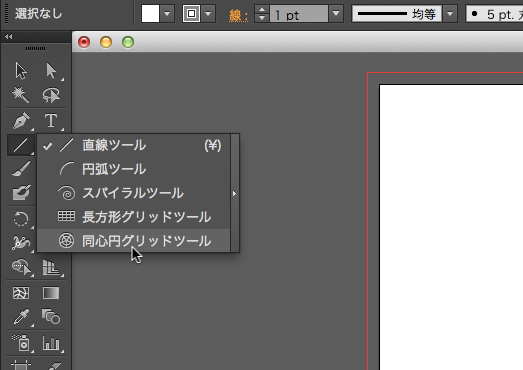Choose 長方形グリッドツール from the flyout

pyautogui.click(x=133, y=217)
